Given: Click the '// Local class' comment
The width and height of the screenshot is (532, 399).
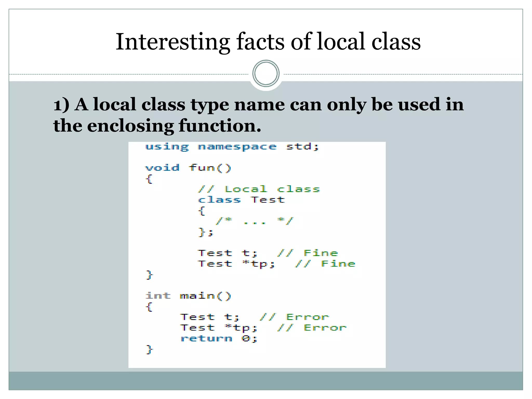Looking at the screenshot, I should pyautogui.click(x=259, y=189).
